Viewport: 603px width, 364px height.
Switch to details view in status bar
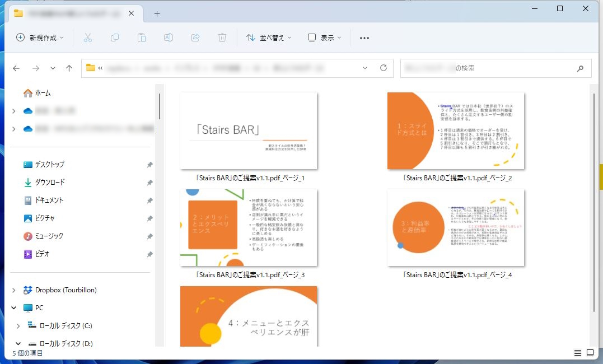(x=577, y=353)
